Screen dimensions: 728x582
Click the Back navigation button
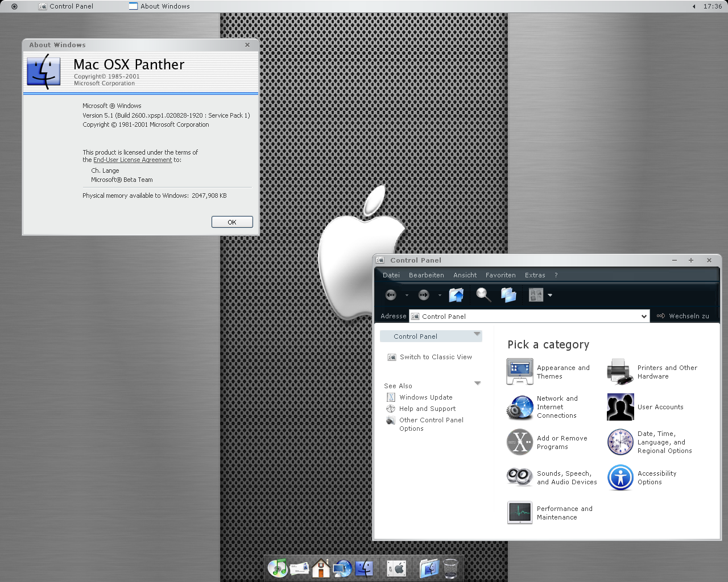tap(391, 295)
